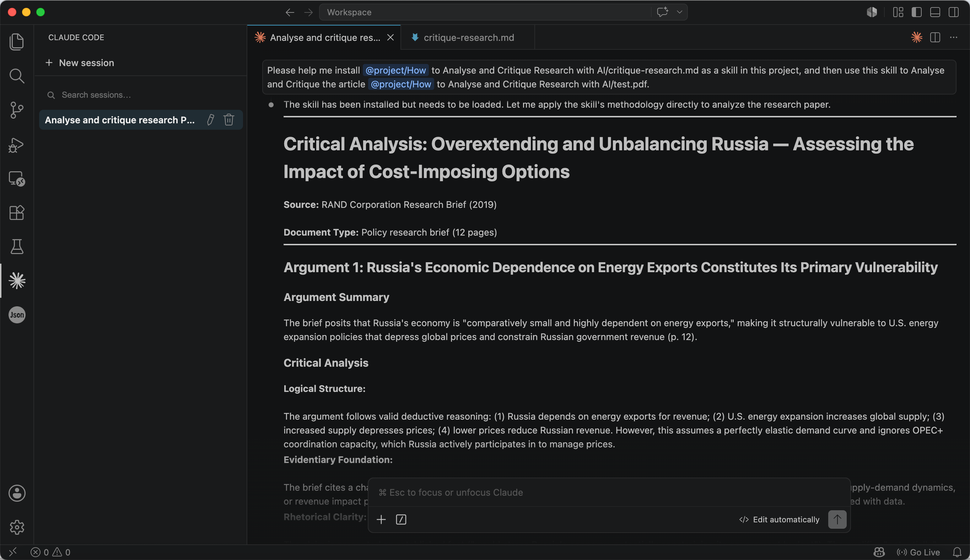Start a New session

coord(80,63)
